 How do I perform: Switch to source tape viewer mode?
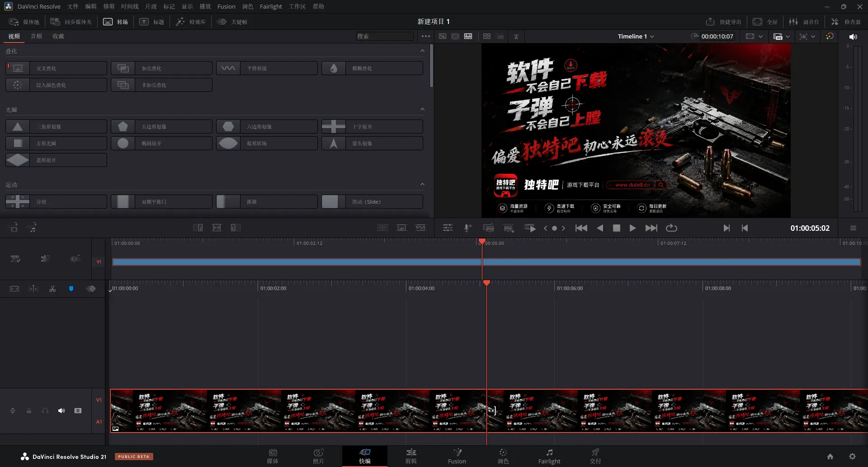(x=455, y=36)
